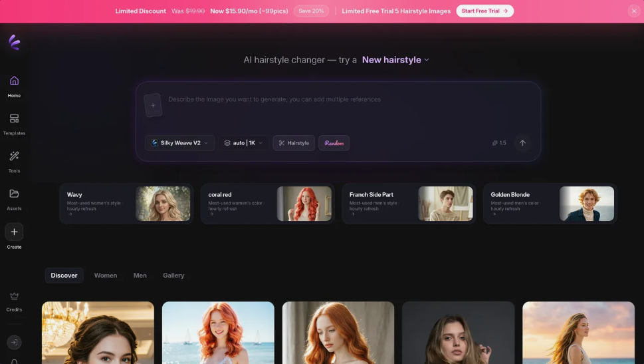Click the sign-in arrow icon in sidebar

click(x=14, y=342)
